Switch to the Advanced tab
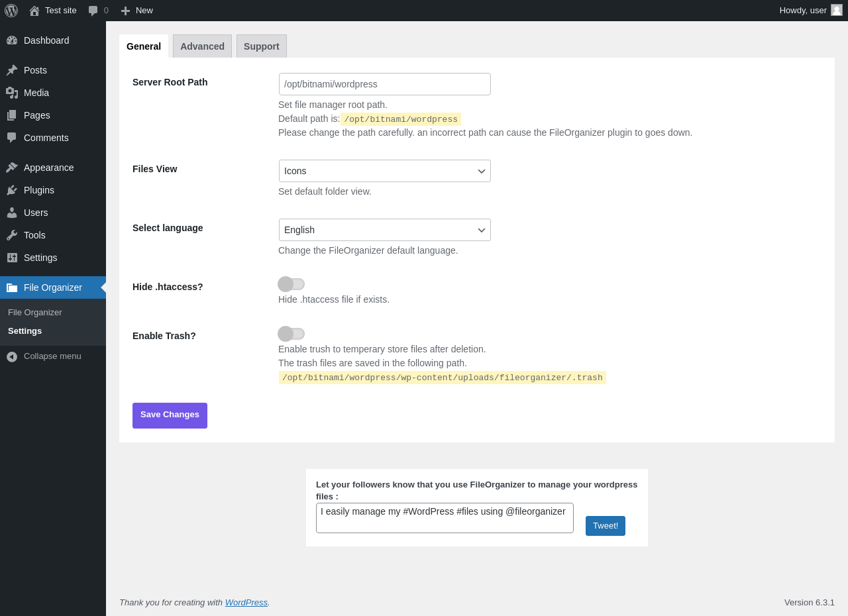This screenshot has height=616, width=848. pos(202,46)
